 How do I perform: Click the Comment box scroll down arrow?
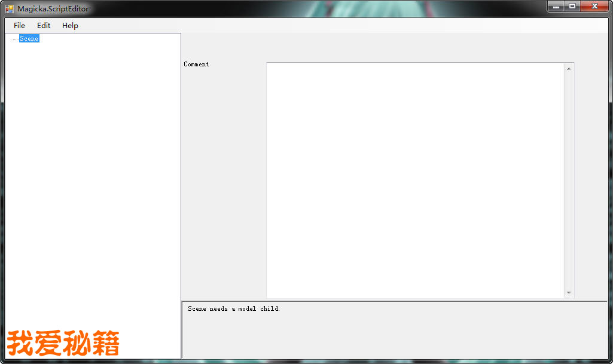(569, 293)
